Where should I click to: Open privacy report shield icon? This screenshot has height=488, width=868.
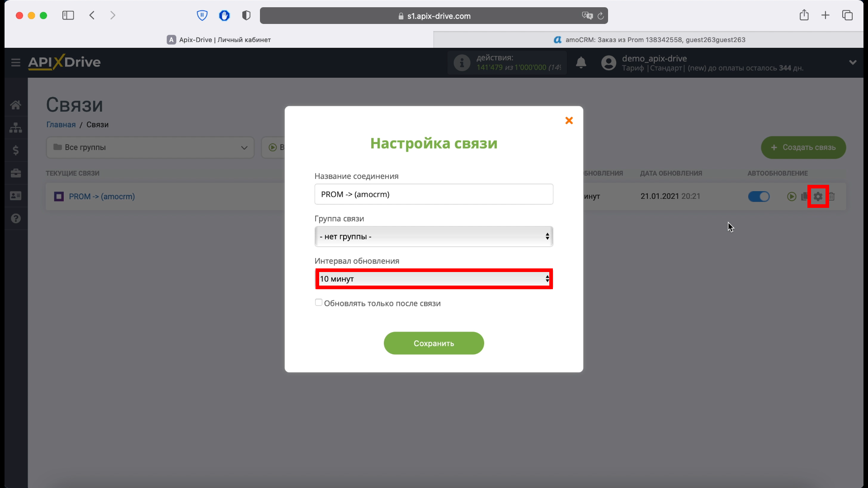click(246, 15)
